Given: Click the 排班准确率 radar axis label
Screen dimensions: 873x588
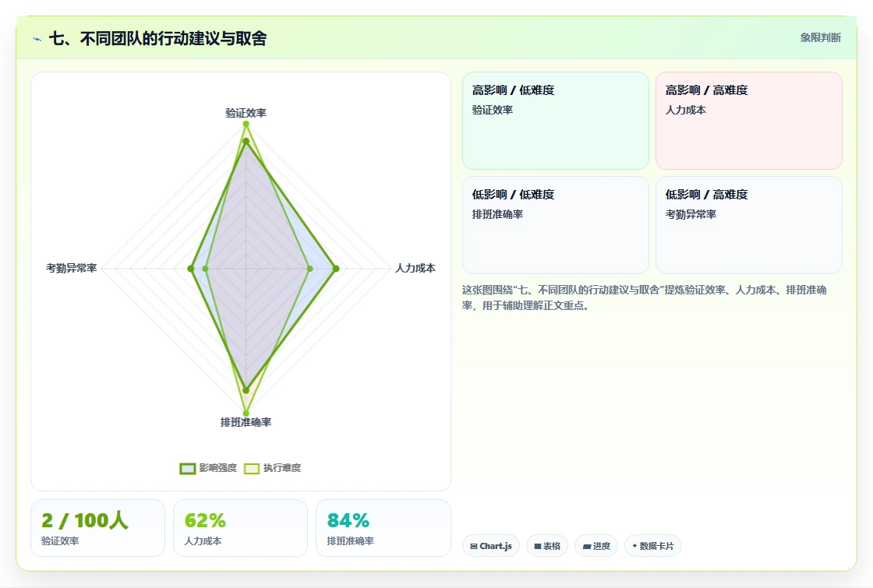Looking at the screenshot, I should tap(246, 422).
